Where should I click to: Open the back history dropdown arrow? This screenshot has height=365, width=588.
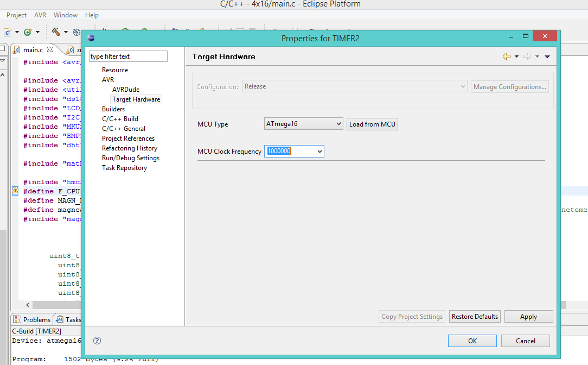[516, 56]
